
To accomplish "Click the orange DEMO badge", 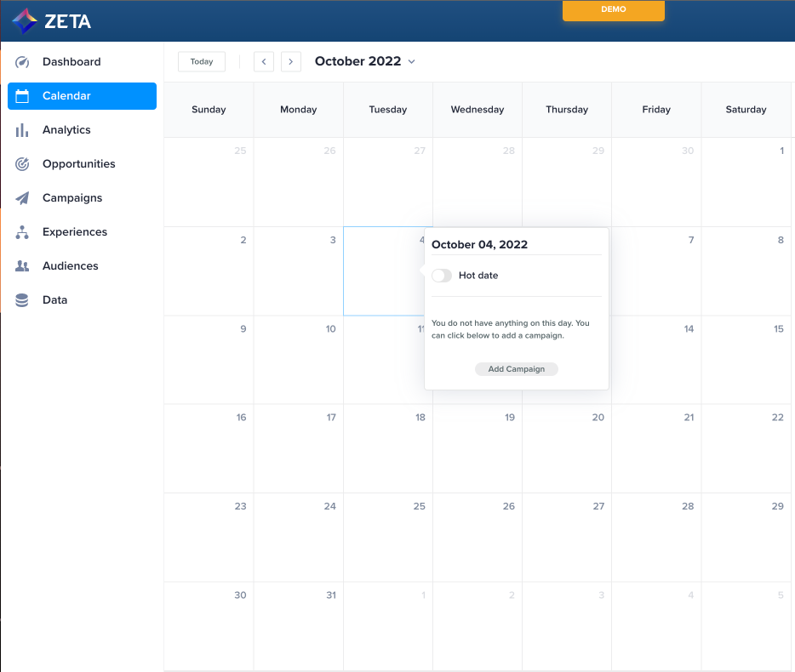I will (613, 10).
